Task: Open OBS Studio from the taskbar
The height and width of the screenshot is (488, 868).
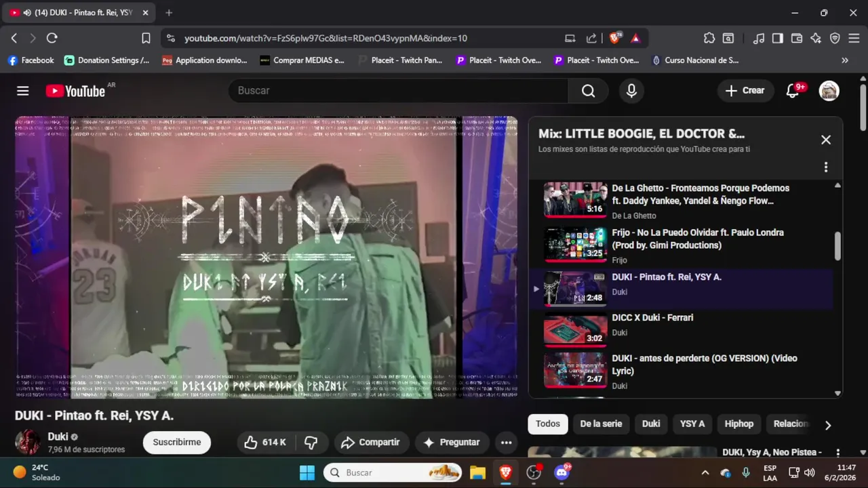Action: [x=534, y=472]
